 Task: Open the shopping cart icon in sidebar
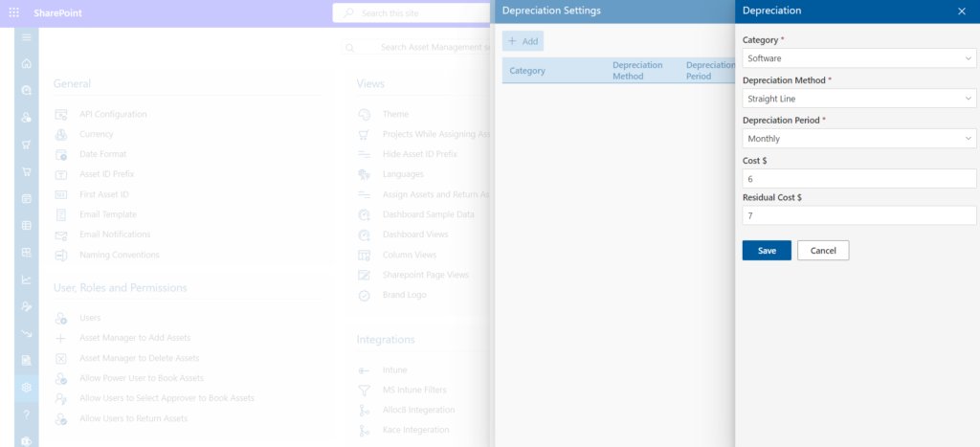click(27, 171)
